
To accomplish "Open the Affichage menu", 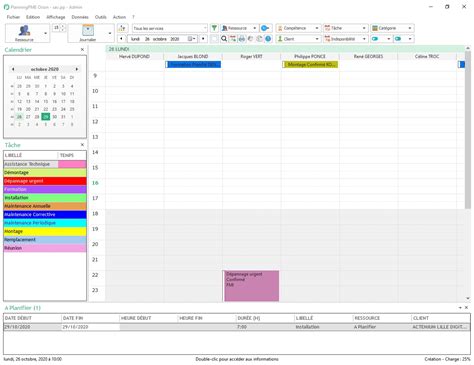I will coord(56,17).
